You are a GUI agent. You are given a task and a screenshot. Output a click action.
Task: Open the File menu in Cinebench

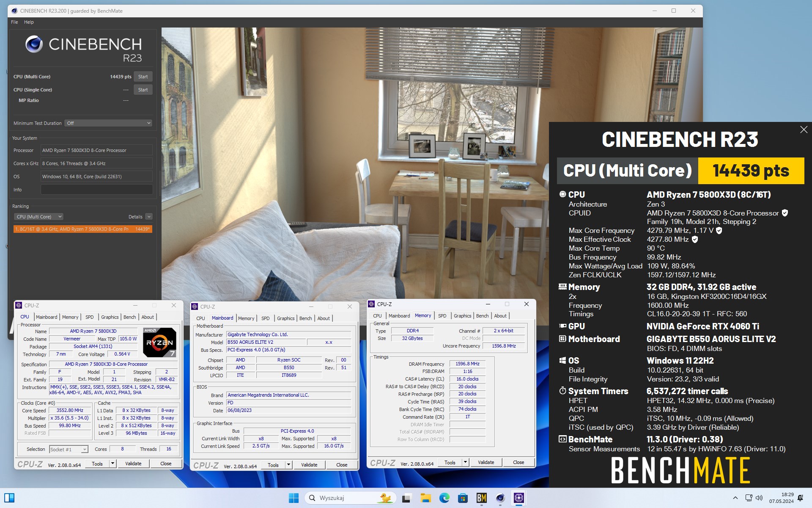coord(14,22)
